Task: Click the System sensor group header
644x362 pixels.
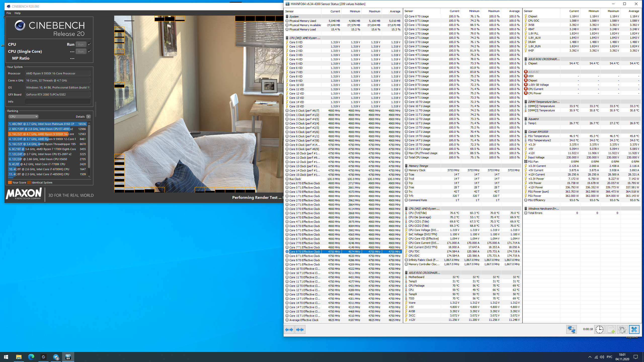Action: tap(343, 17)
